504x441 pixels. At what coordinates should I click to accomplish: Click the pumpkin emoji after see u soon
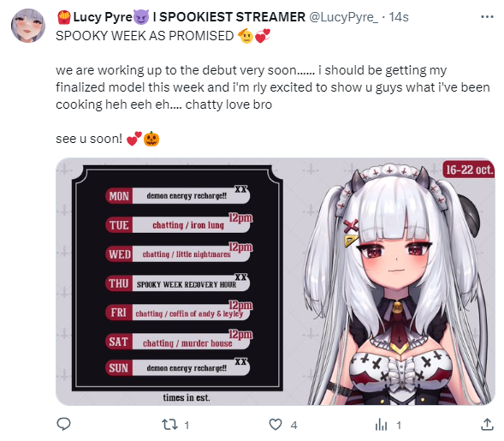(151, 139)
